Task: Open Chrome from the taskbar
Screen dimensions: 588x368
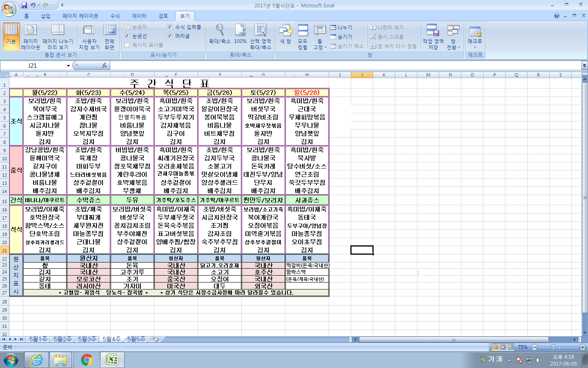Action: (87, 360)
